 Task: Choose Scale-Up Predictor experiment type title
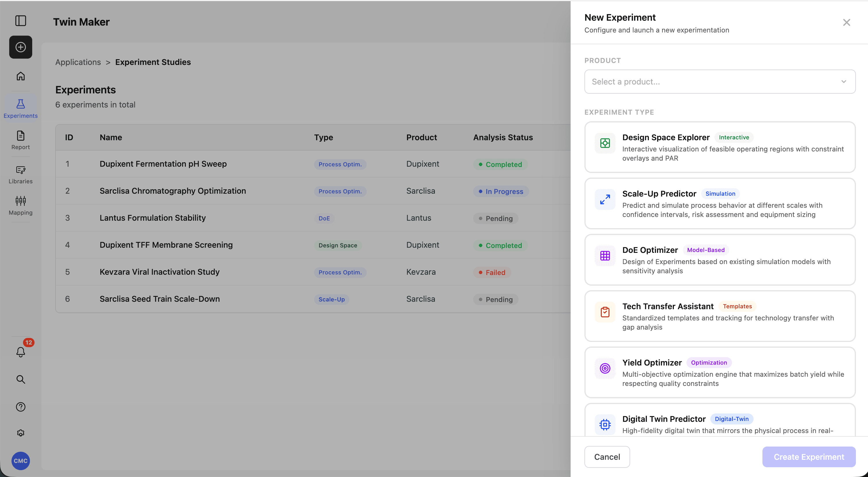[x=659, y=194]
